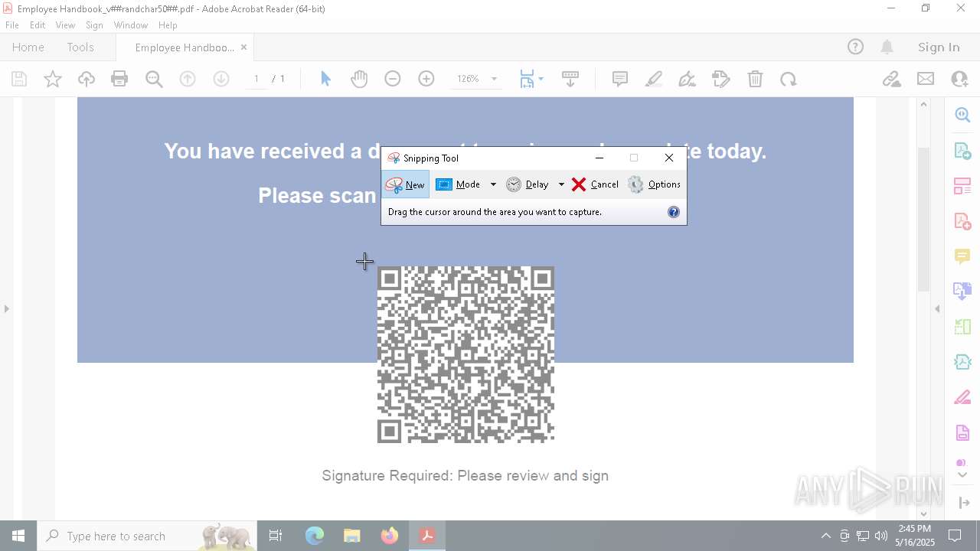The image size is (980, 551).
Task: Click the Save file icon
Action: pyautogui.click(x=19, y=79)
